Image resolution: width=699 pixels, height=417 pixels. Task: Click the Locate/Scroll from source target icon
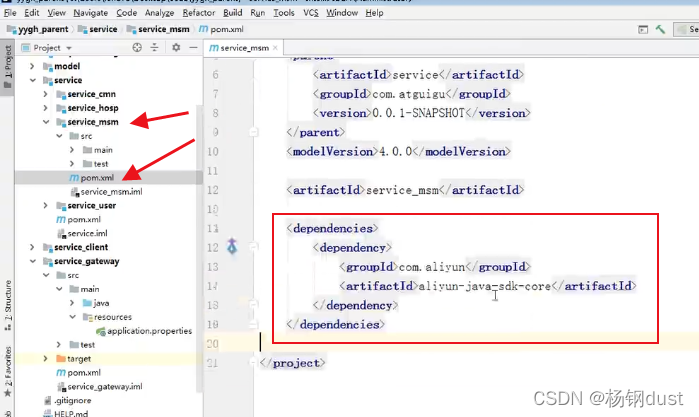137,47
